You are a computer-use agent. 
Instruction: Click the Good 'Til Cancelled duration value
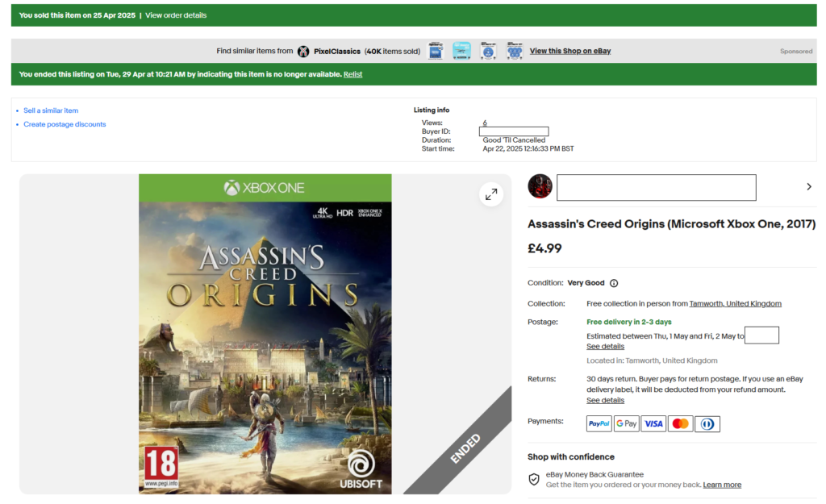coord(514,140)
